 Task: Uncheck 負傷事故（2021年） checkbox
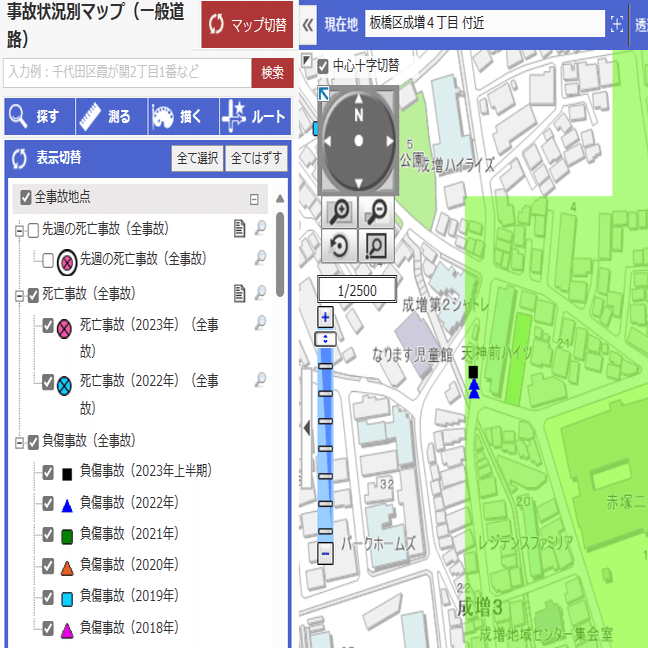[48, 534]
